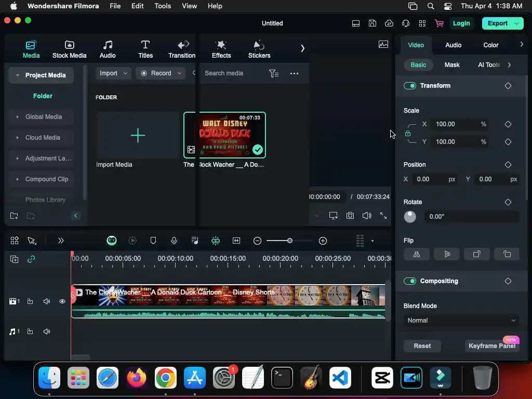Flip the clip vertically

447,254
